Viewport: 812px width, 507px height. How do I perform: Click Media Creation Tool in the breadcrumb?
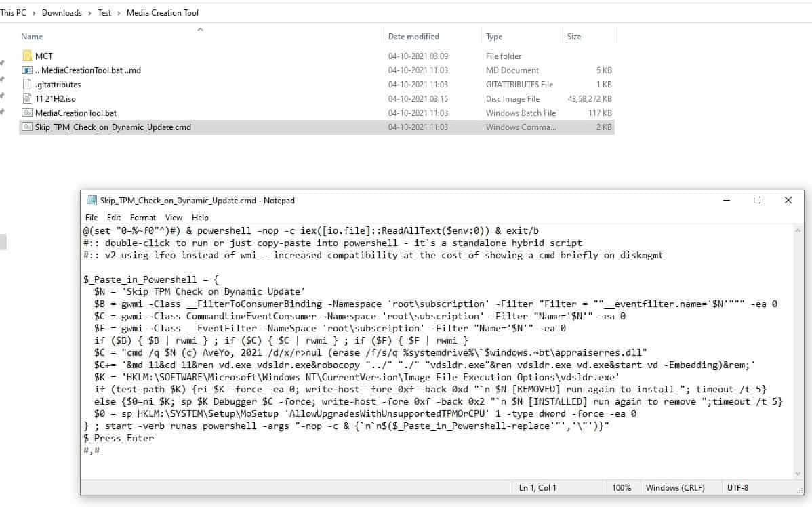pyautogui.click(x=162, y=12)
